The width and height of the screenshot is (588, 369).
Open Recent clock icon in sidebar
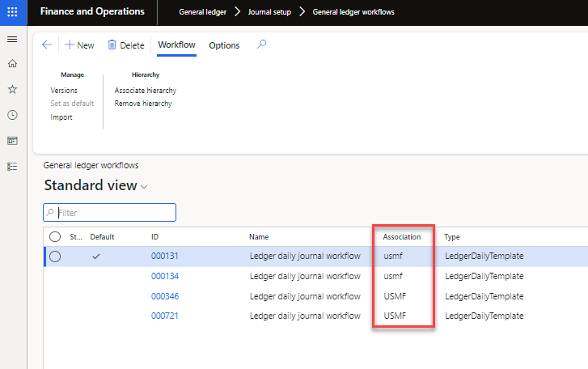pyautogui.click(x=12, y=115)
